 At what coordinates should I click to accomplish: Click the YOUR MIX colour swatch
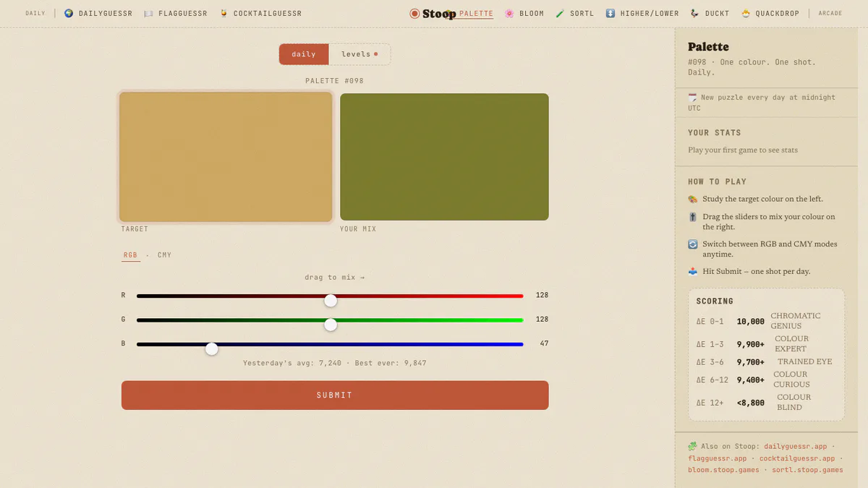pos(444,157)
